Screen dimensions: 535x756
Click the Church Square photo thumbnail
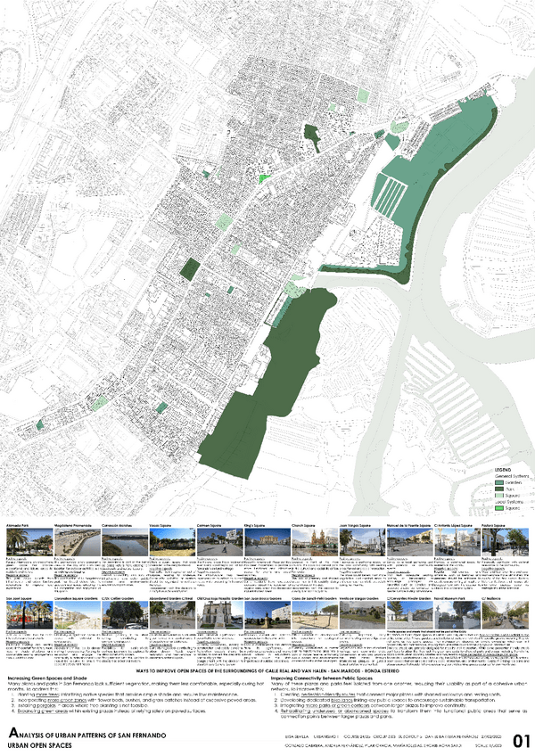[x=315, y=542]
